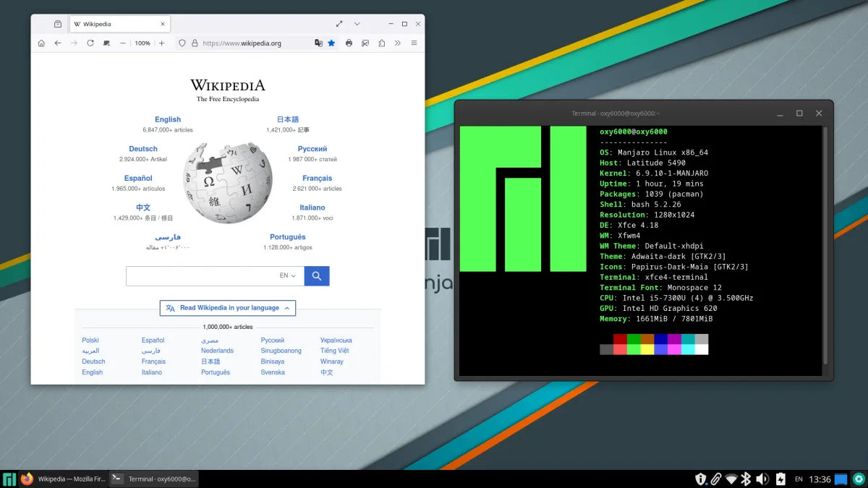Go to Firefox home page icon
Screen dimensions: 868x488
click(x=41, y=43)
